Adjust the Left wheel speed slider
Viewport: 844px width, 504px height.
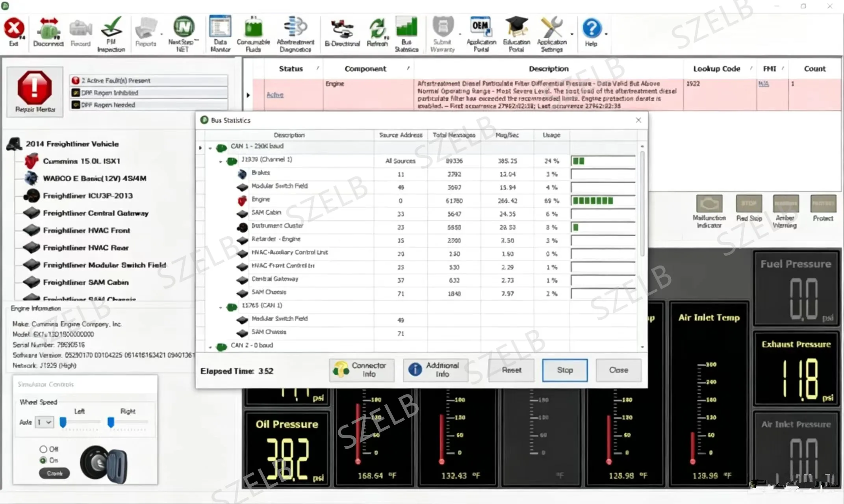(63, 422)
